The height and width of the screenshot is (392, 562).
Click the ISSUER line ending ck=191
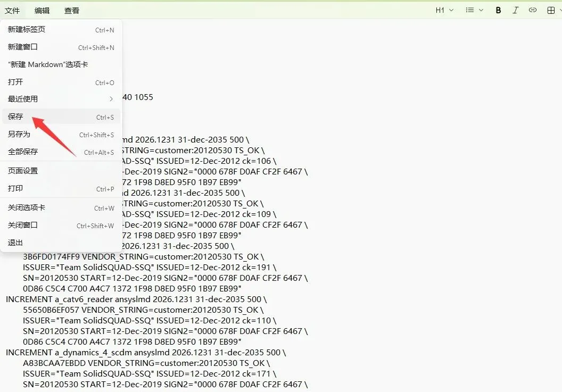(150, 268)
